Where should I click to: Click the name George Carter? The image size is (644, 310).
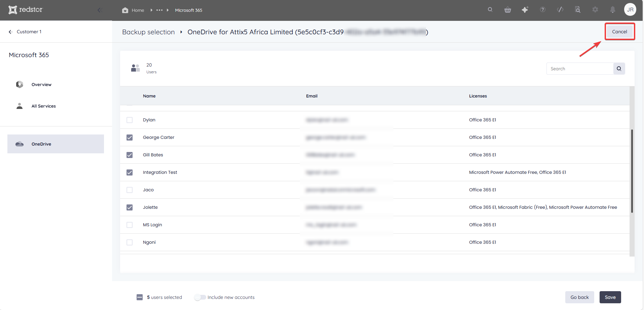pos(158,137)
